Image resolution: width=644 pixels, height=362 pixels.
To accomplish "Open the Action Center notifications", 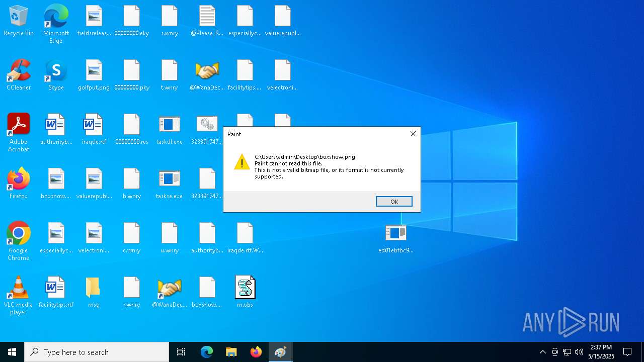I will point(628,352).
